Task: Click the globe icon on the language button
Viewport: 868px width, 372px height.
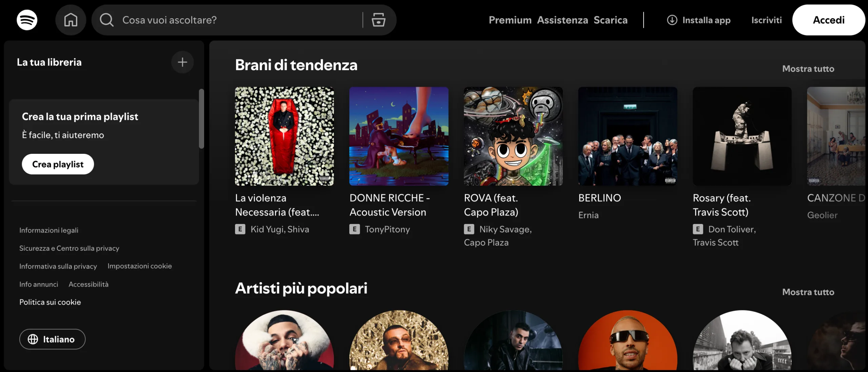Action: tap(33, 339)
